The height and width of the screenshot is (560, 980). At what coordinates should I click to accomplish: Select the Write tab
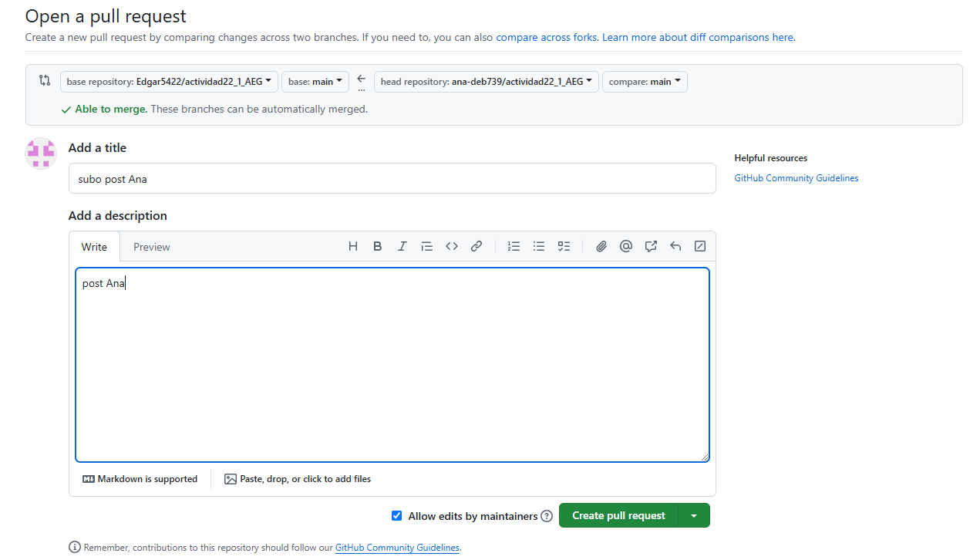pos(94,247)
